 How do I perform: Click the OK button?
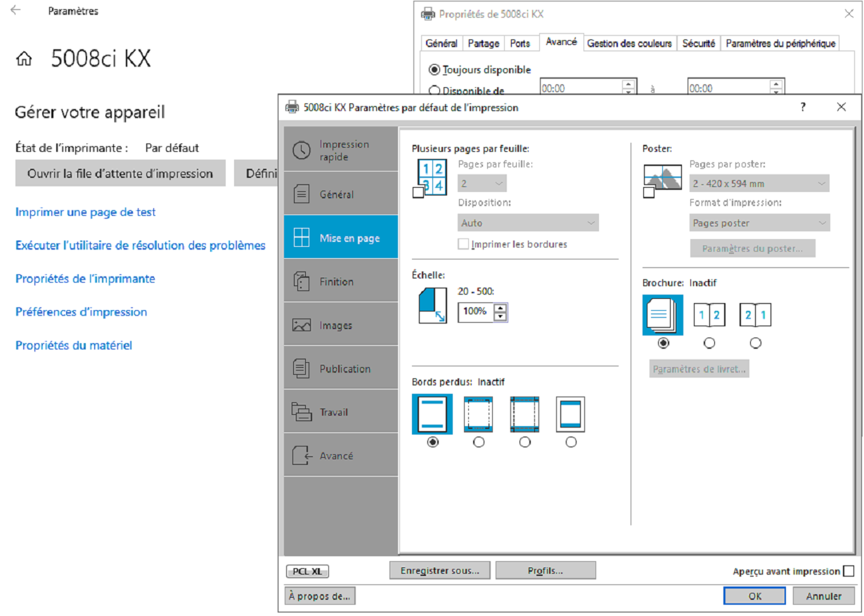coord(754,596)
